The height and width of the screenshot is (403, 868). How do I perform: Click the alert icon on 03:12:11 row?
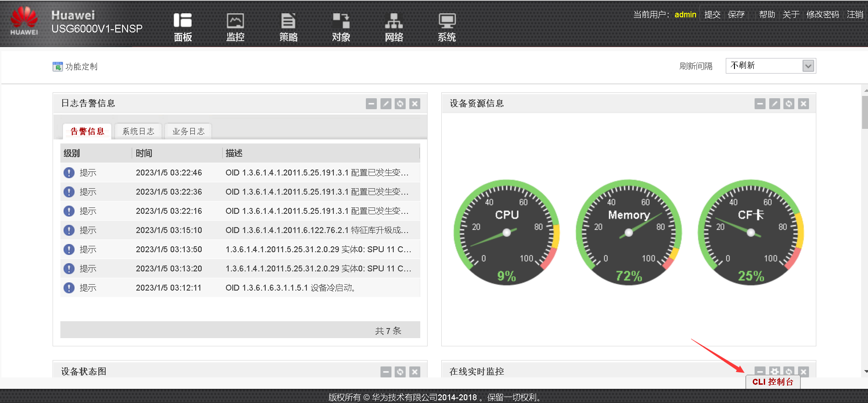(69, 288)
